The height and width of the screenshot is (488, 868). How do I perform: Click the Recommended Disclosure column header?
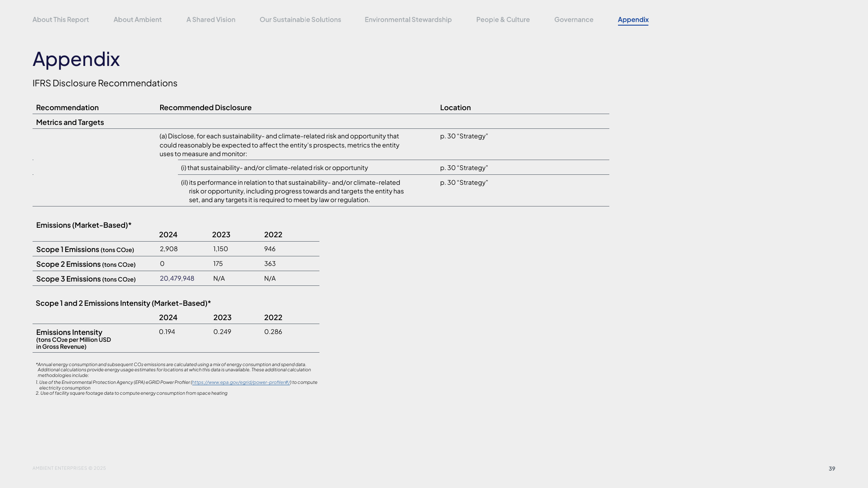206,108
